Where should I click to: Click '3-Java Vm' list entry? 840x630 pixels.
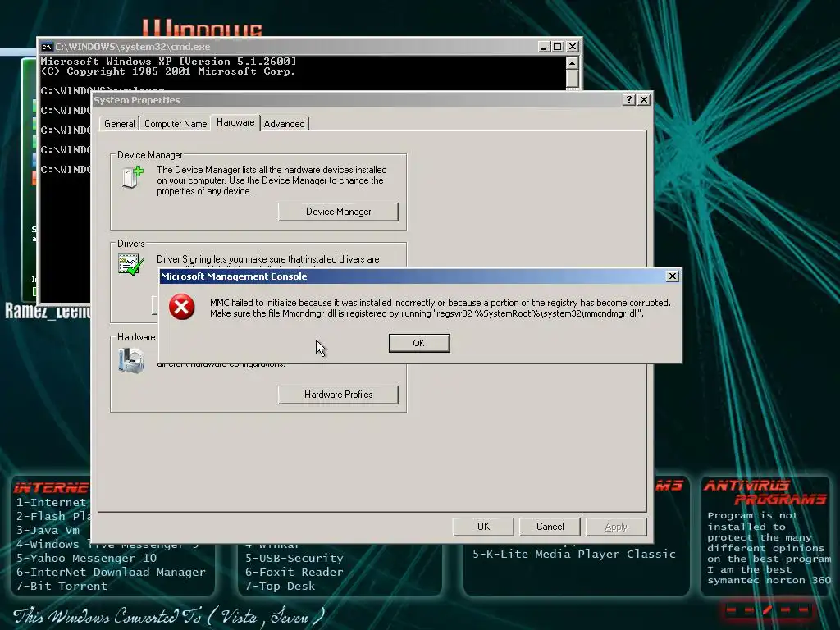[x=48, y=531]
